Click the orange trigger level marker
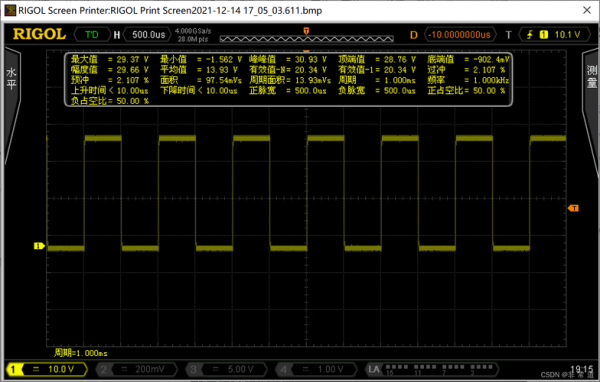Image resolution: width=600 pixels, height=382 pixels. [573, 208]
